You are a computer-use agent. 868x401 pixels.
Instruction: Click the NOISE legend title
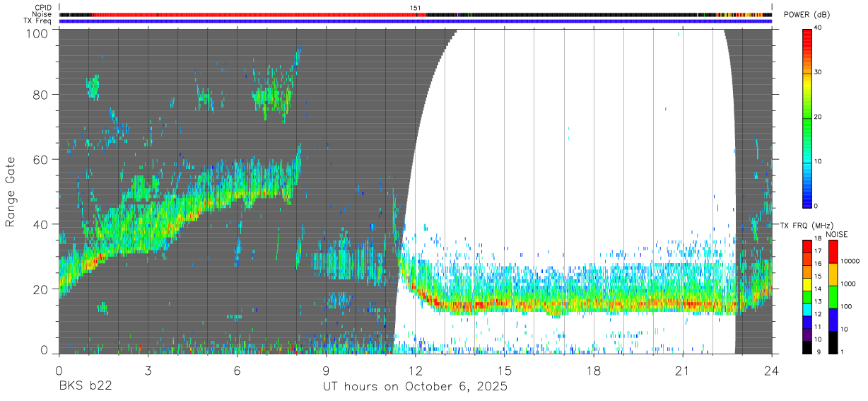point(838,234)
